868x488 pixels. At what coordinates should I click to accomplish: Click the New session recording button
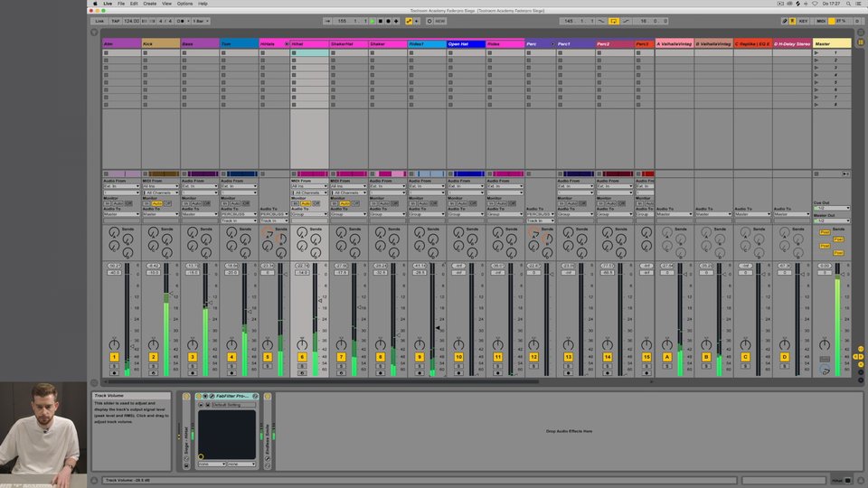(x=440, y=21)
